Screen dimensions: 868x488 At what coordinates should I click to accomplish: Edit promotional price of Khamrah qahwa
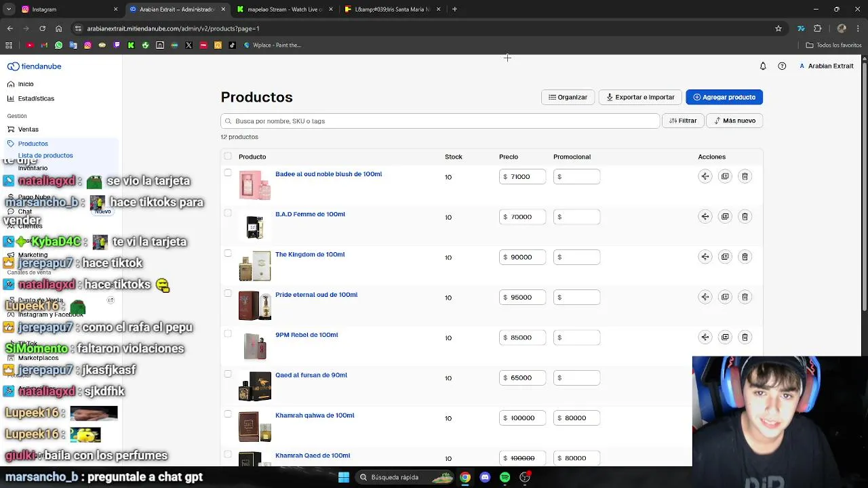click(576, 418)
